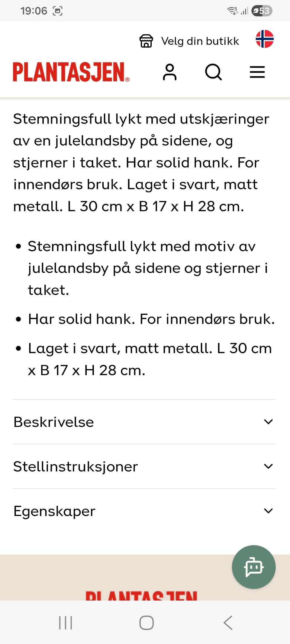Click the Egenskaper chevron arrow
Screen dimensions: 290x644
(x=268, y=511)
